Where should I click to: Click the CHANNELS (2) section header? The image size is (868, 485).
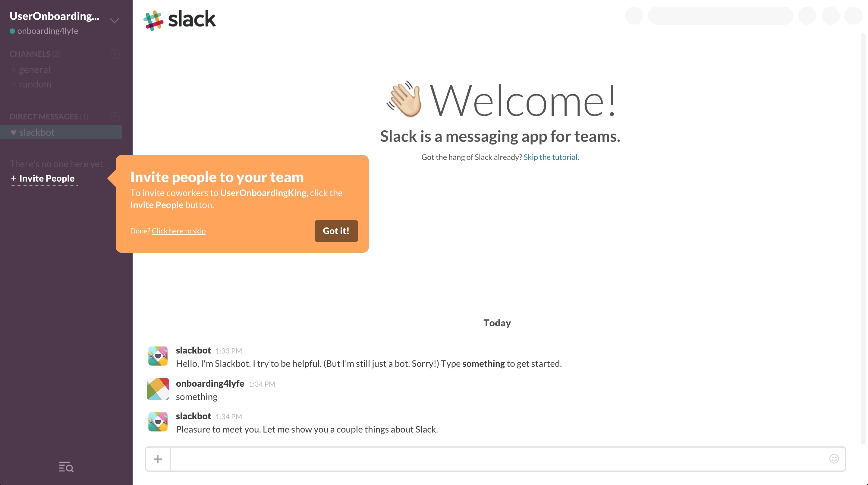coord(35,54)
